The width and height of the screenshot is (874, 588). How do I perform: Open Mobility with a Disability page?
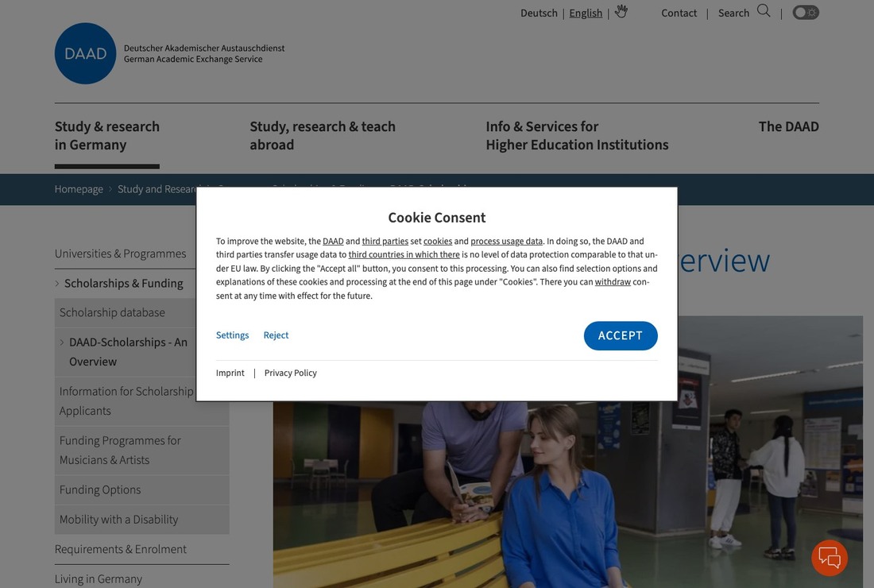[x=118, y=520]
